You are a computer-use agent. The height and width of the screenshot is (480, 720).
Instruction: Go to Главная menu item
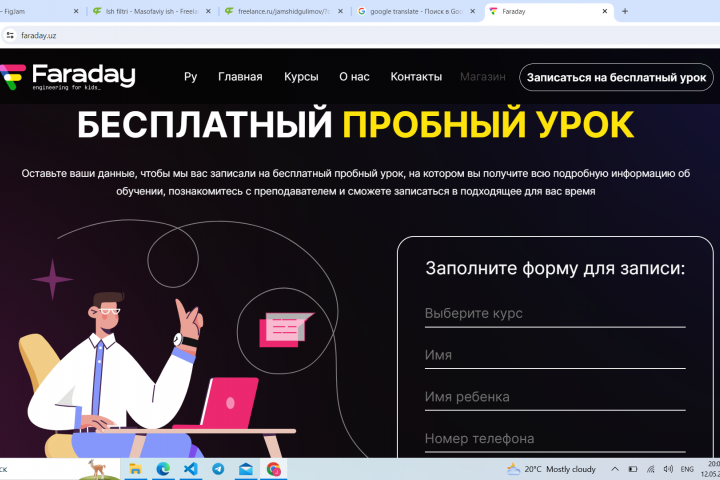click(240, 77)
